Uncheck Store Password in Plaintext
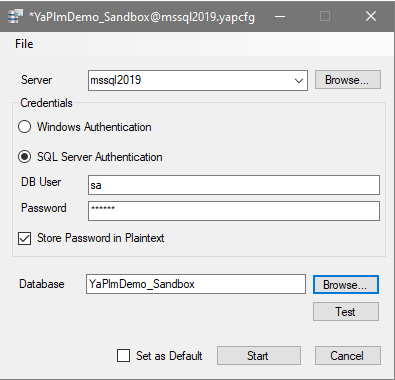 25,238
